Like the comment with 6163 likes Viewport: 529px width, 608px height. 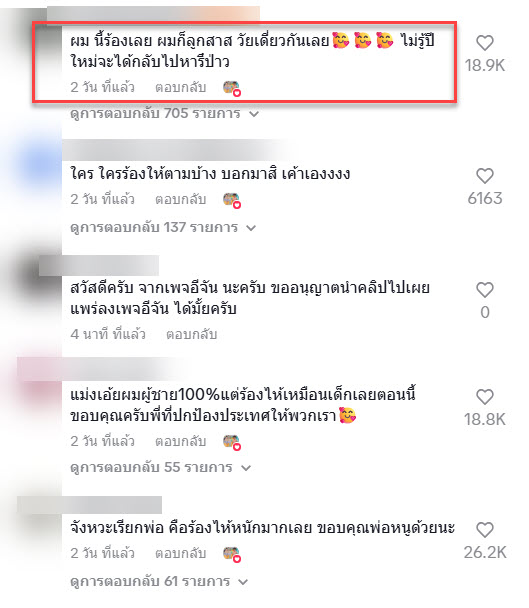coord(485,176)
